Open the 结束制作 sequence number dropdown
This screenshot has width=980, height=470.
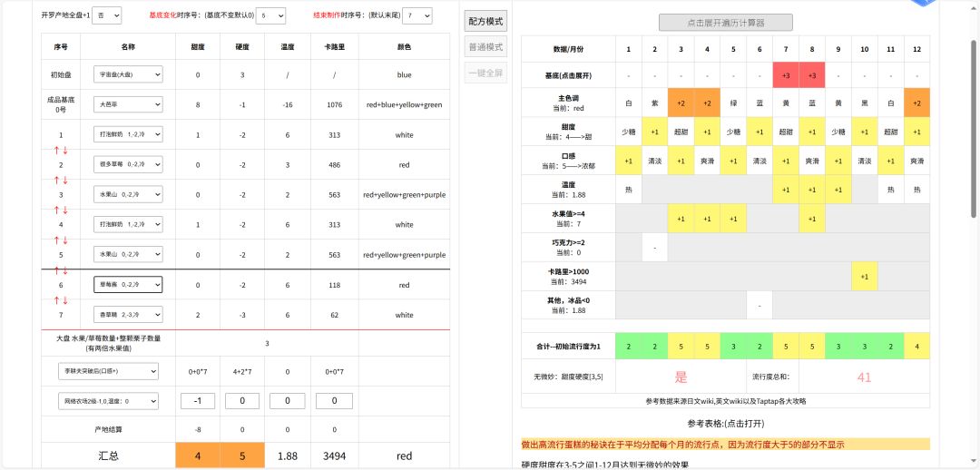(417, 16)
